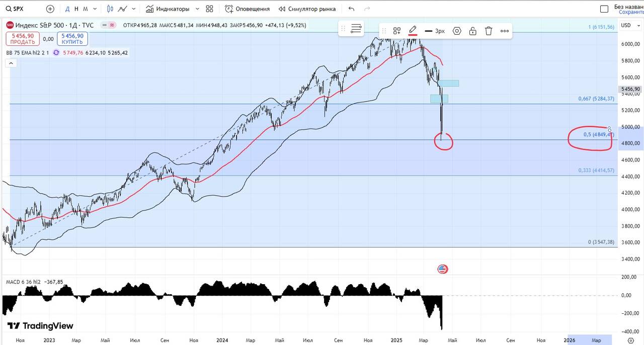Select the Д daily timeframe

click(67, 9)
